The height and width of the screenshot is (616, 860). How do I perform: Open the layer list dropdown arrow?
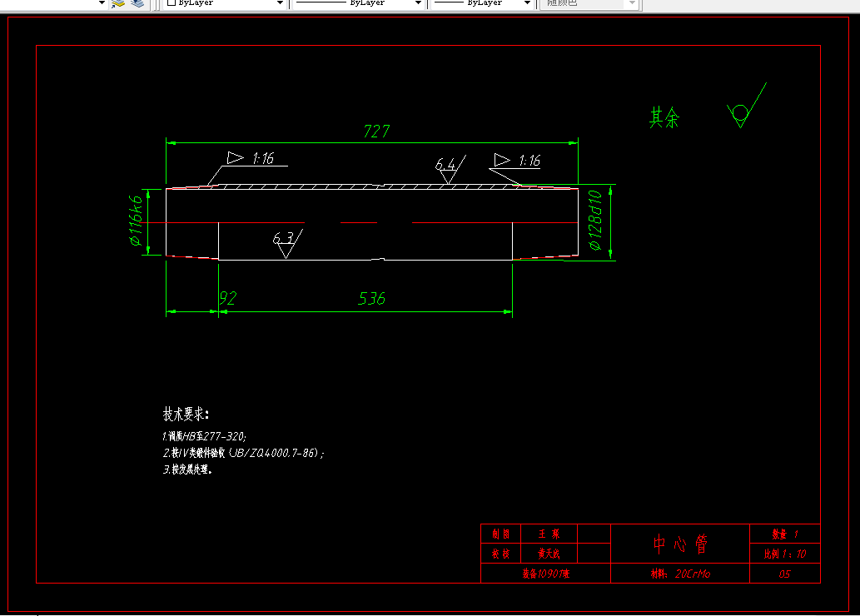point(102,2)
